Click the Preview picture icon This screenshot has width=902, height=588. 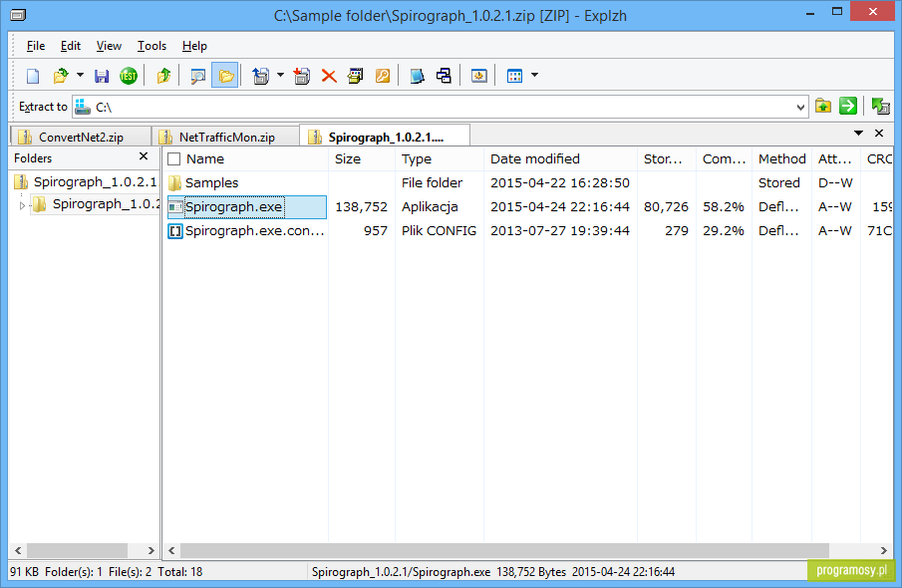478,76
